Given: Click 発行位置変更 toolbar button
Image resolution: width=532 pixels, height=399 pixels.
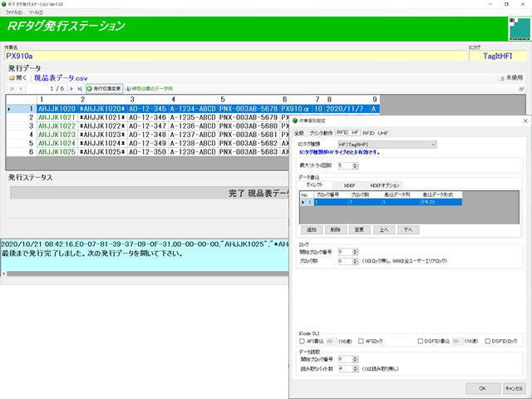Looking at the screenshot, I should (x=104, y=89).
